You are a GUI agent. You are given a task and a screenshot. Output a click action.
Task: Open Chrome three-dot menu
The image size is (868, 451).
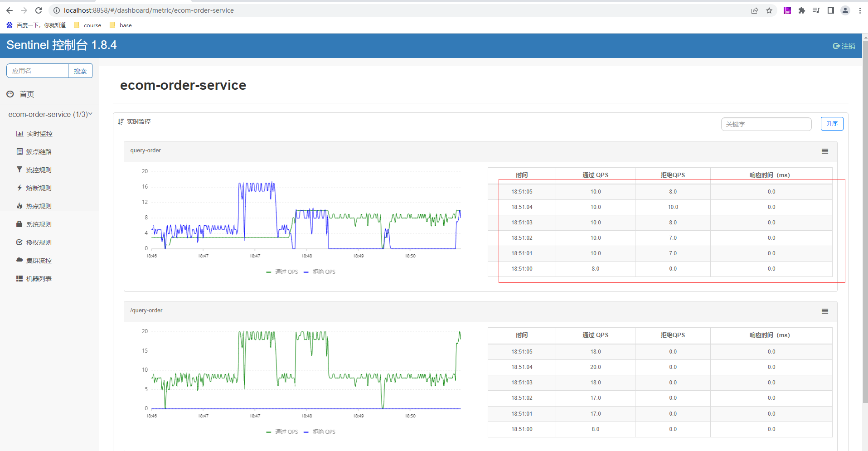pyautogui.click(x=860, y=10)
